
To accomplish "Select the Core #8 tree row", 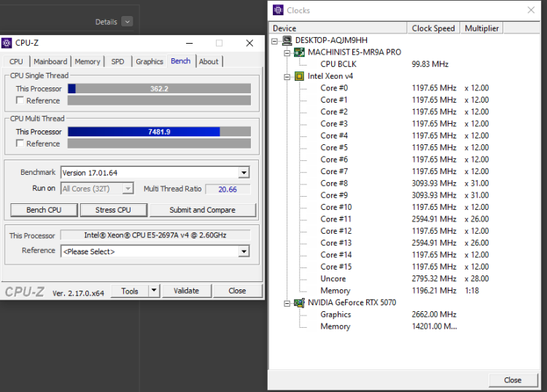I will pyautogui.click(x=334, y=183).
